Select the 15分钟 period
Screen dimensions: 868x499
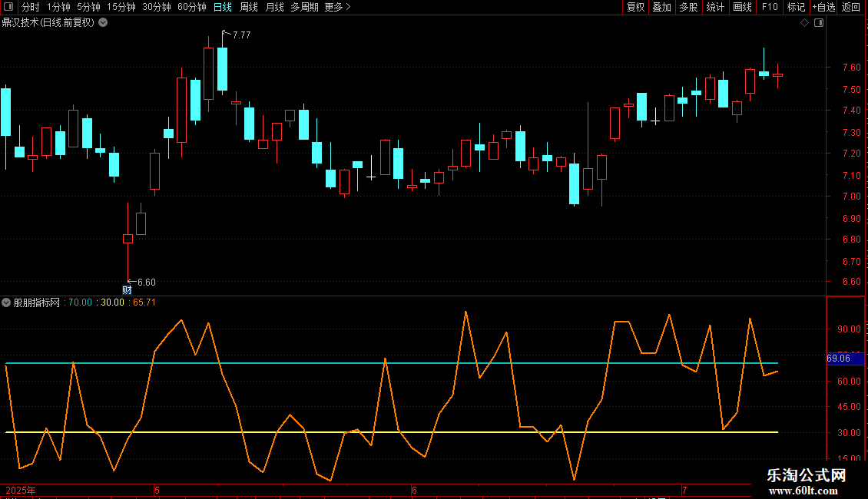click(x=121, y=7)
